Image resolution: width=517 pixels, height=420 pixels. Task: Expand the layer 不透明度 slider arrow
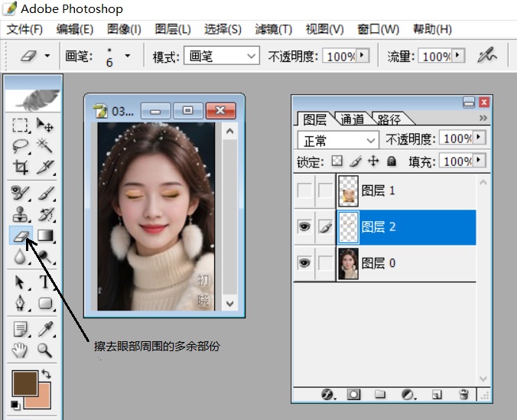click(480, 138)
